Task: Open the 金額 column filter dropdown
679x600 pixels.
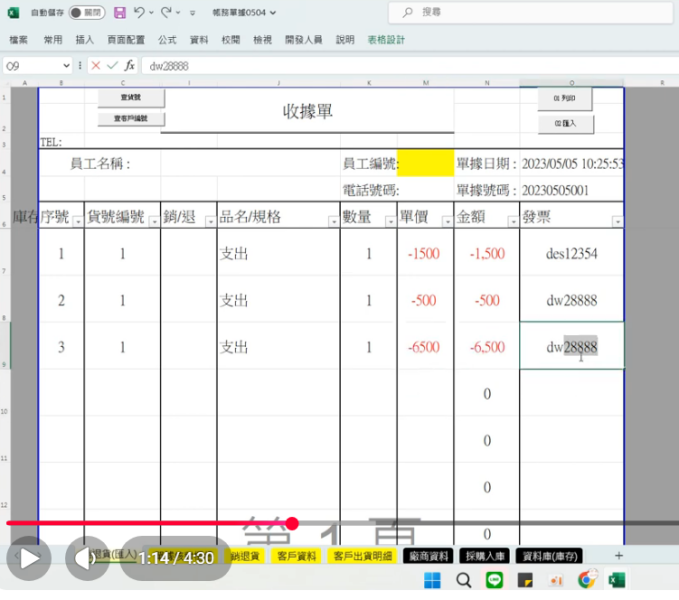Action: 513,222
